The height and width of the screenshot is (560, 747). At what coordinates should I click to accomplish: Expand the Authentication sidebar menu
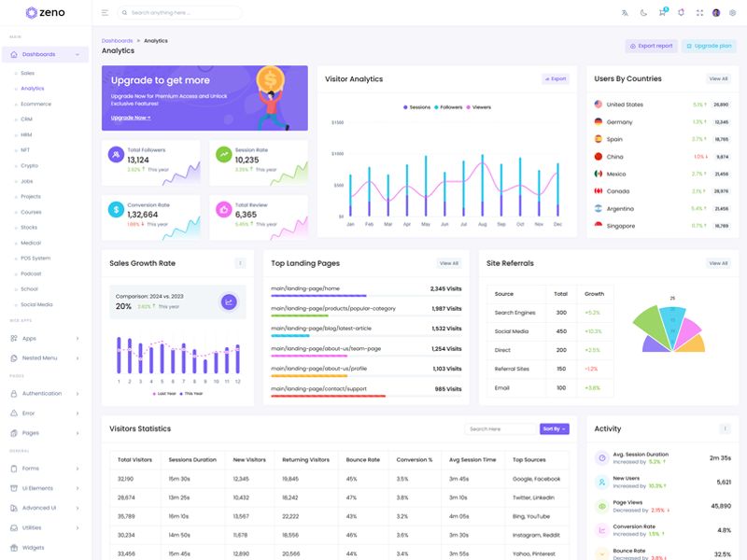(47, 394)
